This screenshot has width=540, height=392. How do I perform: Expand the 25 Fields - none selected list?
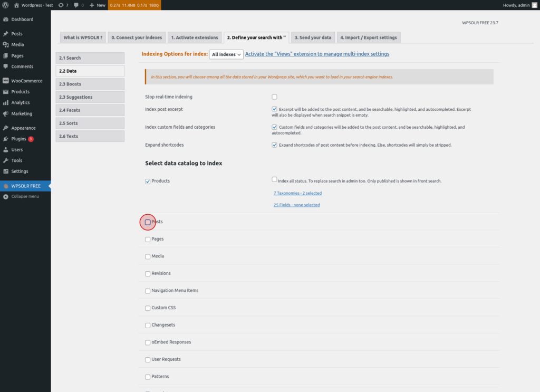297,205
